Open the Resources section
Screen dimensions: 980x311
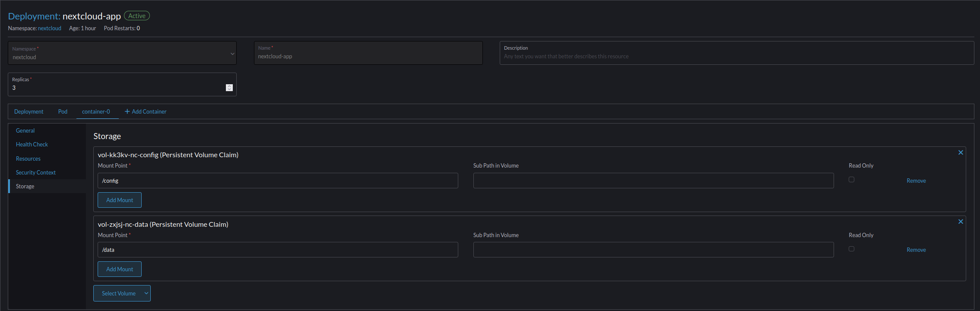(x=28, y=159)
